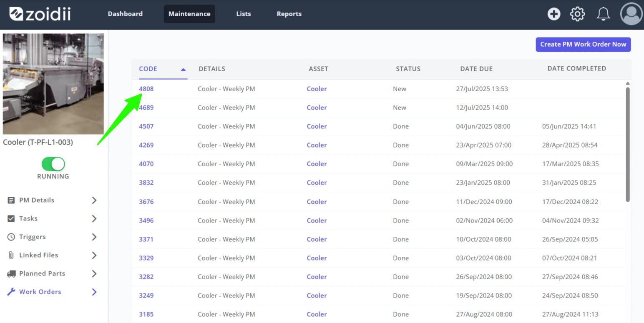Image resolution: width=644 pixels, height=323 pixels.
Task: Switch to the Reports menu
Action: coord(289,14)
